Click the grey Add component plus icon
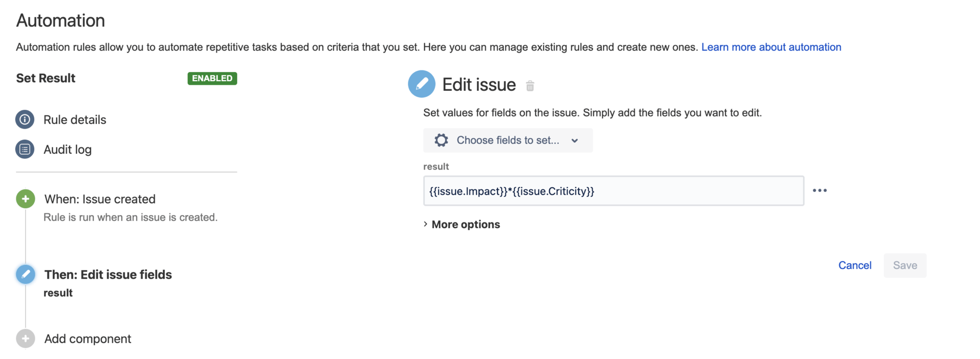 [26, 339]
